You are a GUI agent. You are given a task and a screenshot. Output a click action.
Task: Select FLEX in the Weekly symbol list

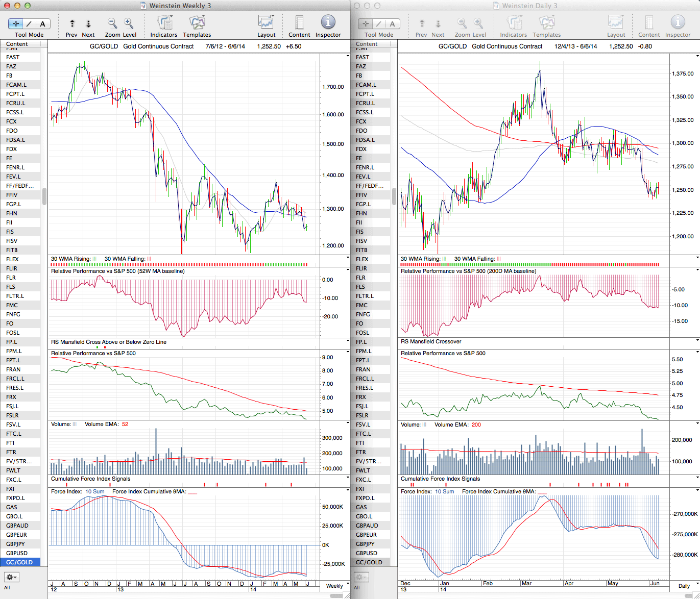(12, 259)
